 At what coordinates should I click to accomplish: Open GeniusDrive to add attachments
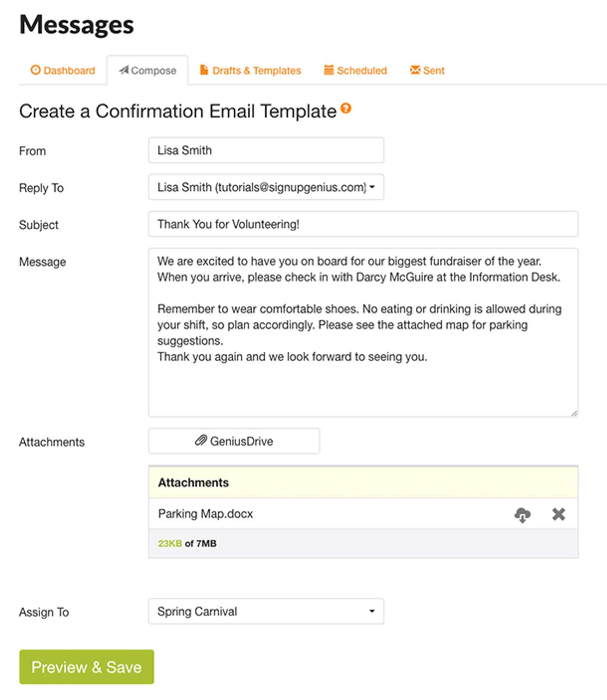pos(234,441)
